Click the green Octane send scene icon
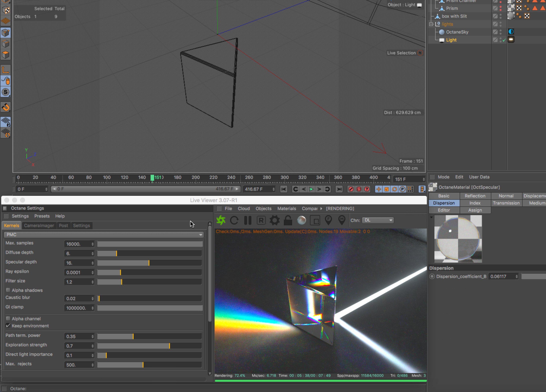The width and height of the screenshot is (546, 392). 221,220
